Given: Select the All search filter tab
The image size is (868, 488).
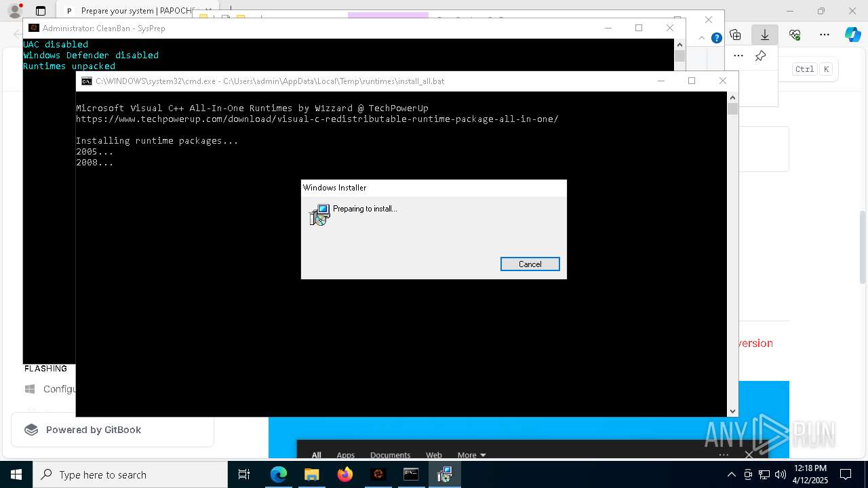Looking at the screenshot, I should (316, 455).
